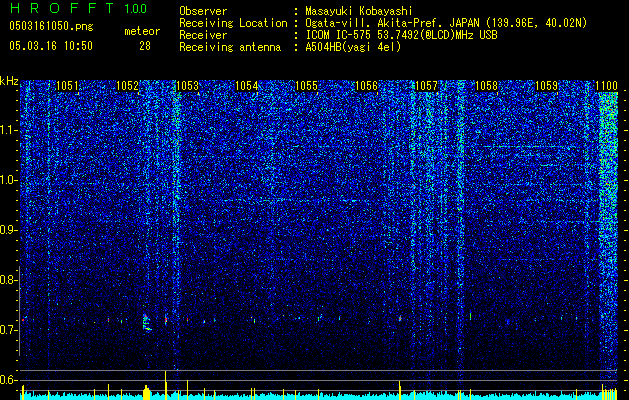Click the A504HB(yagi 4el) antenna text
The height and width of the screenshot is (400, 629).
[353, 47]
